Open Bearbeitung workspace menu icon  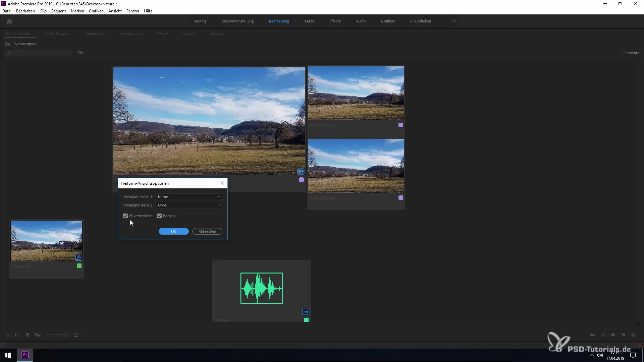pos(296,21)
